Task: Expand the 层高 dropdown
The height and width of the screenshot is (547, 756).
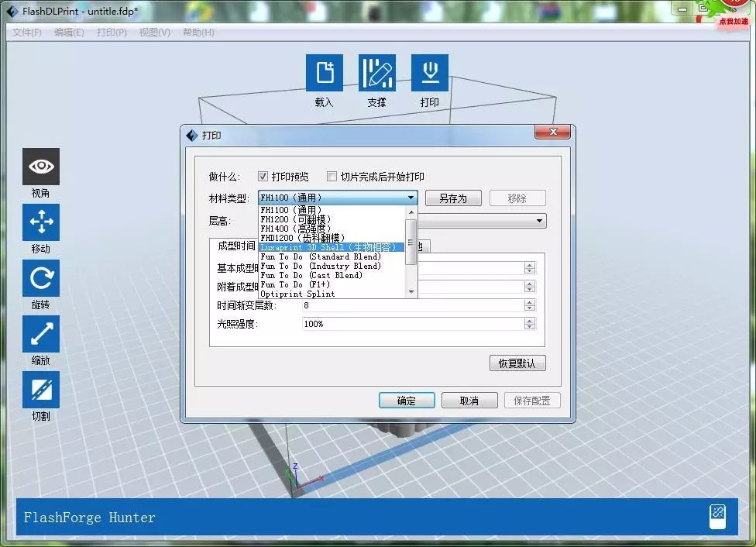Action: 540,221
